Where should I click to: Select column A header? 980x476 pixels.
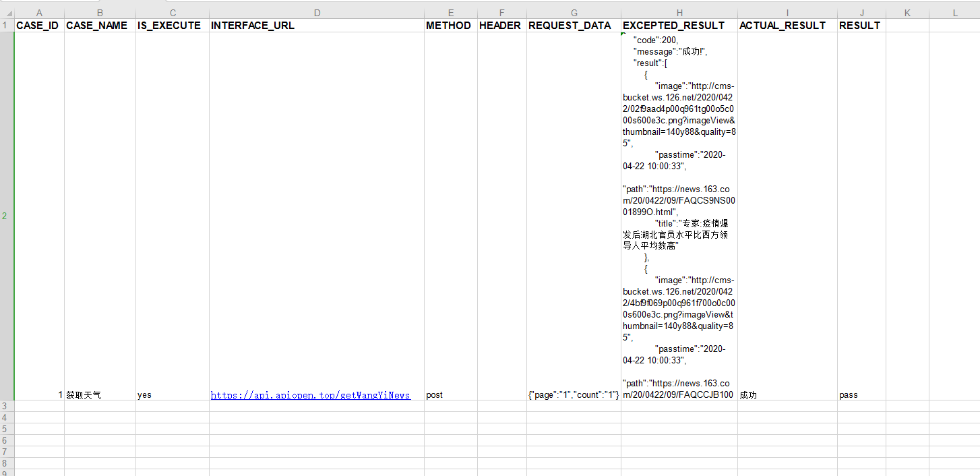39,13
